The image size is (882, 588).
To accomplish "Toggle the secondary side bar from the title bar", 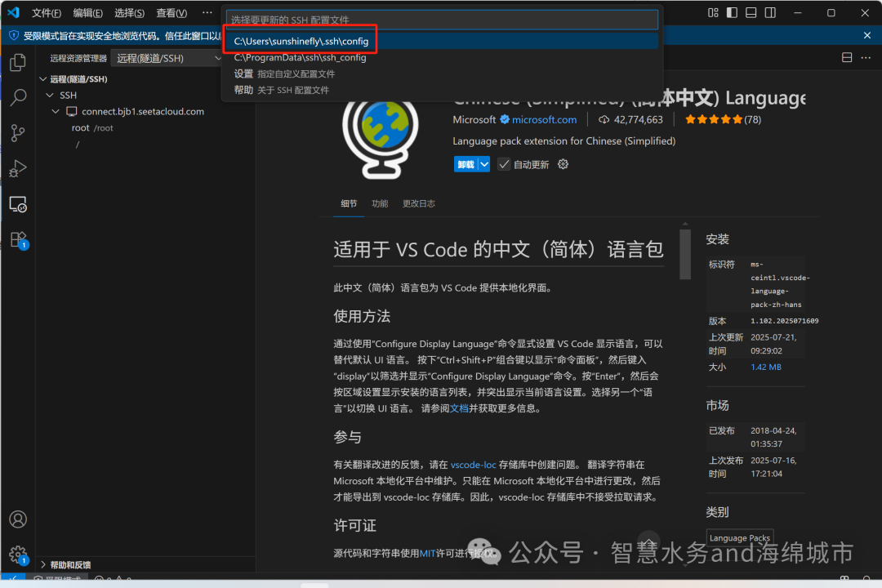I will coord(768,12).
